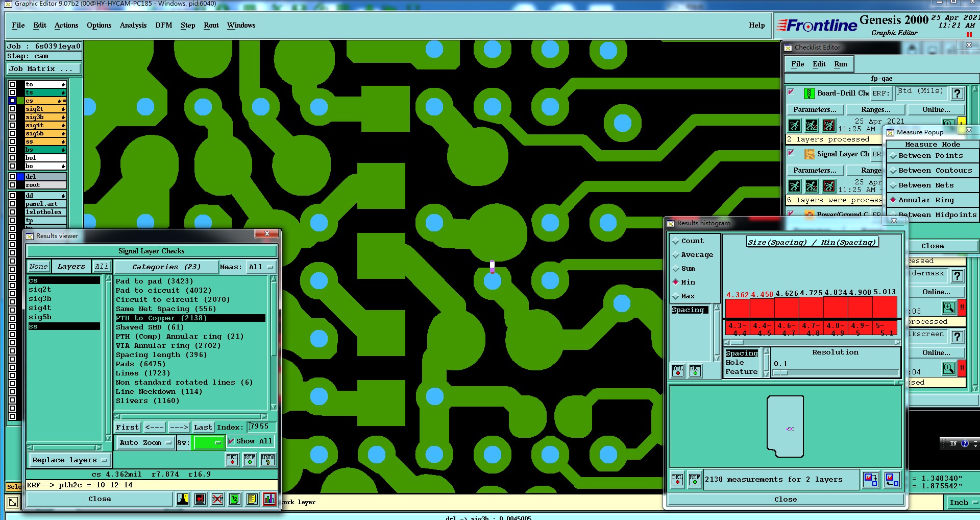Click the arrow-up icon, right of the two at the histogram's bottom right

(x=892, y=480)
